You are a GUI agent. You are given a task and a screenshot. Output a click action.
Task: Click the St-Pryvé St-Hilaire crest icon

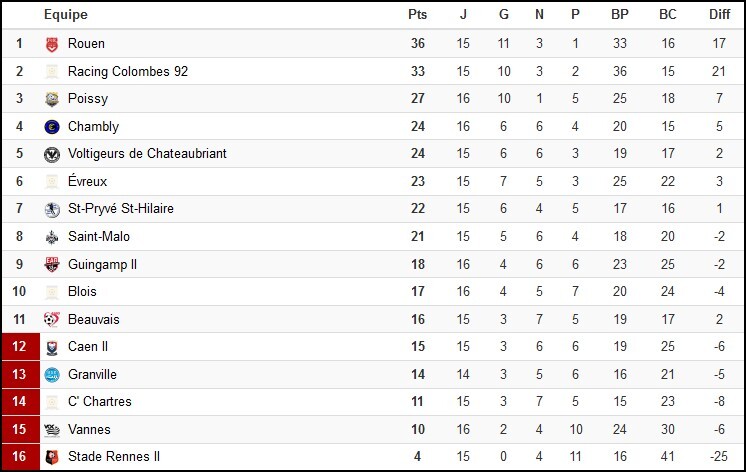click(x=52, y=210)
